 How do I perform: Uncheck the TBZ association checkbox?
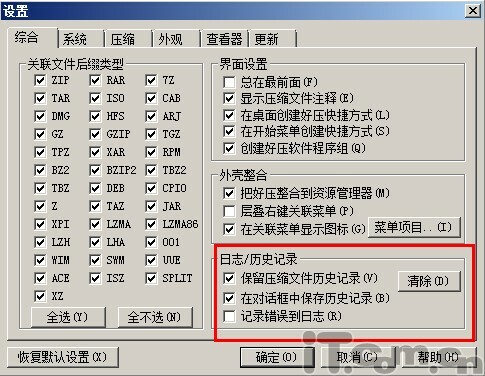pyautogui.click(x=40, y=188)
